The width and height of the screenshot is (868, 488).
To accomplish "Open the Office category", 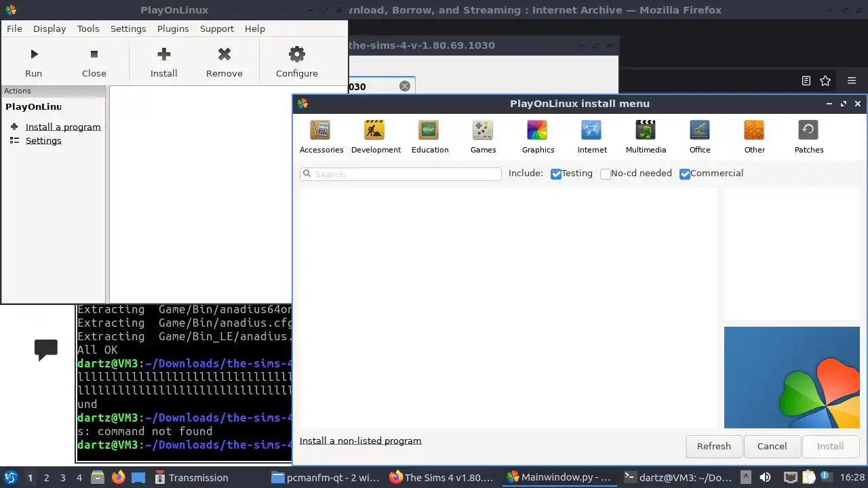I will coord(700,136).
